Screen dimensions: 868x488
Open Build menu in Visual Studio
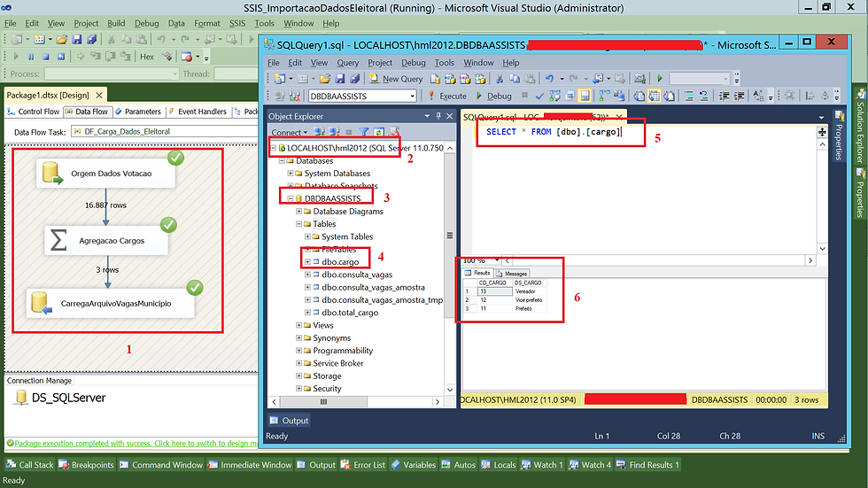pyautogui.click(x=116, y=23)
